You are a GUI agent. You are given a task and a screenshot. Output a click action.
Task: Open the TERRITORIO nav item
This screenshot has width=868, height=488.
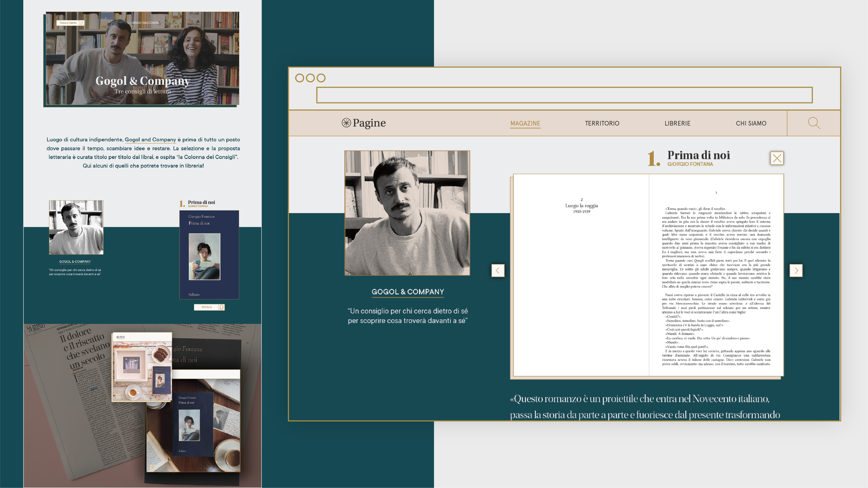[602, 124]
